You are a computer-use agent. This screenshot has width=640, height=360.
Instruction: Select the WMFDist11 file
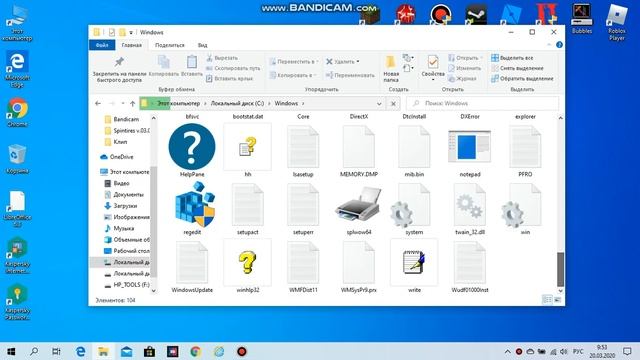tap(303, 262)
